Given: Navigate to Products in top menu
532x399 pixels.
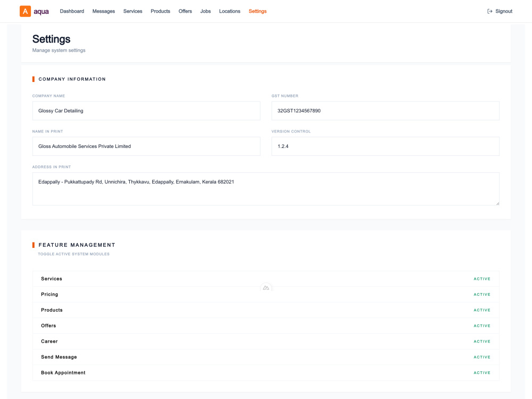Looking at the screenshot, I should click(x=160, y=11).
